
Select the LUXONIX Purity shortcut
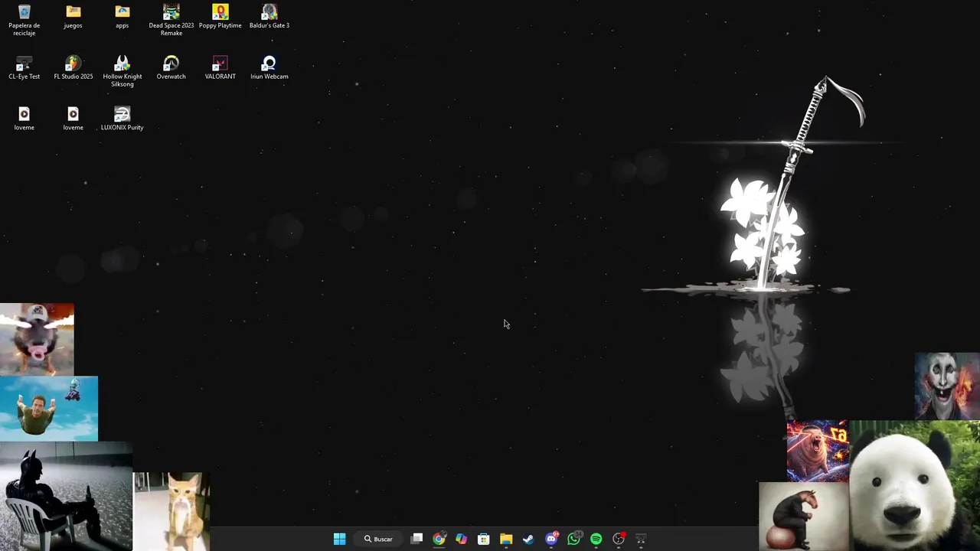click(x=122, y=119)
